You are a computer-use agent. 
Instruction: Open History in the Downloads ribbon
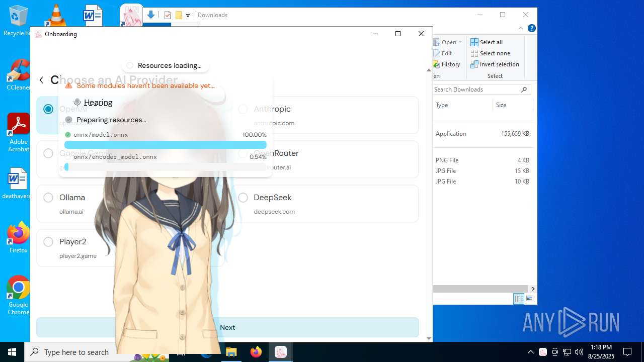tap(447, 64)
